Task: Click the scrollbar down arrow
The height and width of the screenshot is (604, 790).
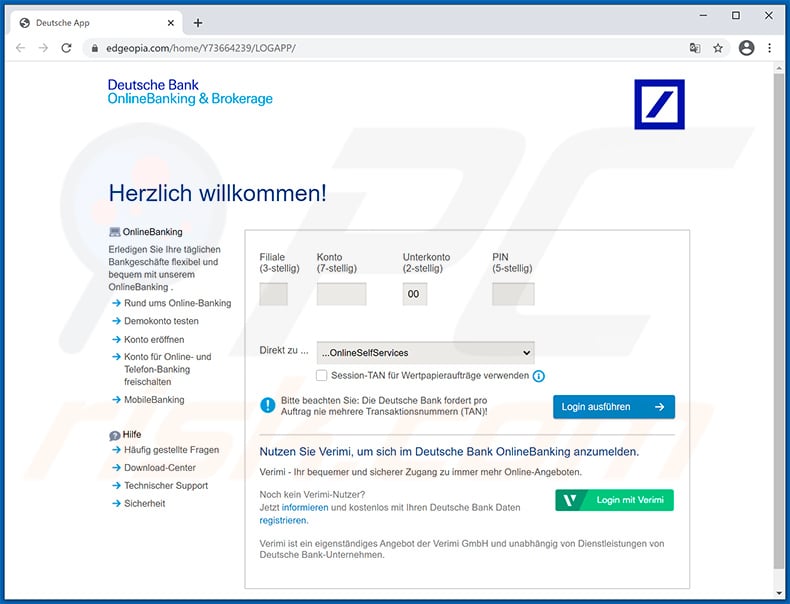Action: [x=779, y=592]
